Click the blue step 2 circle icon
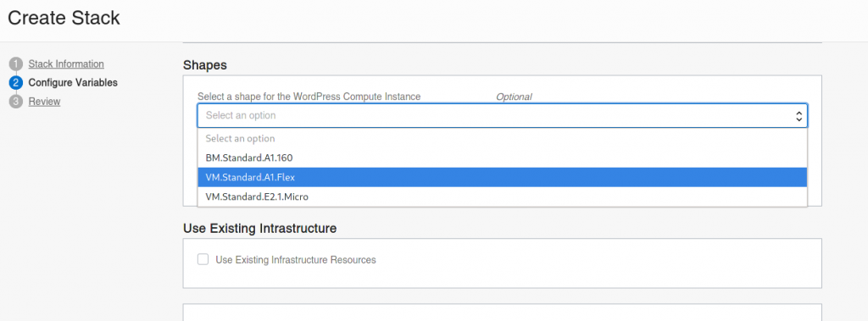The height and width of the screenshot is (321, 868). (15, 83)
